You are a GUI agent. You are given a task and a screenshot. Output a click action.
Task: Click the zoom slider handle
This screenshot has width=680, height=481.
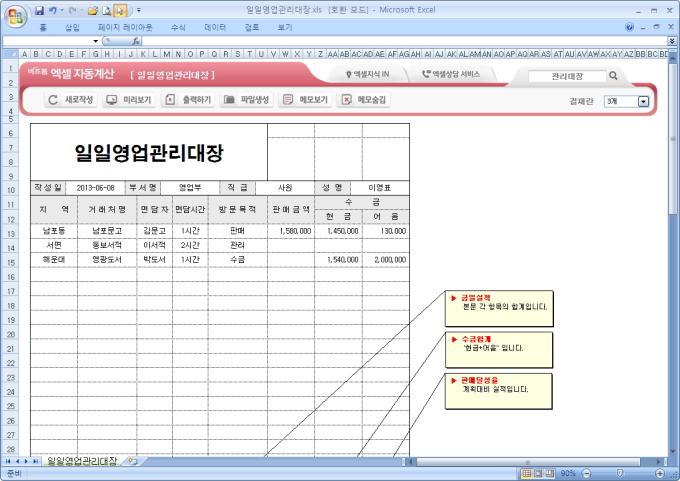click(x=620, y=473)
